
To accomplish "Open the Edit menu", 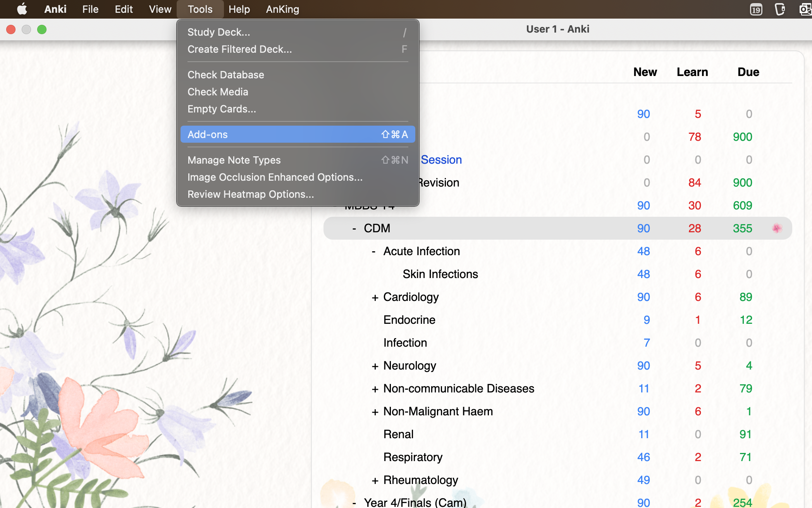I will tap(124, 9).
